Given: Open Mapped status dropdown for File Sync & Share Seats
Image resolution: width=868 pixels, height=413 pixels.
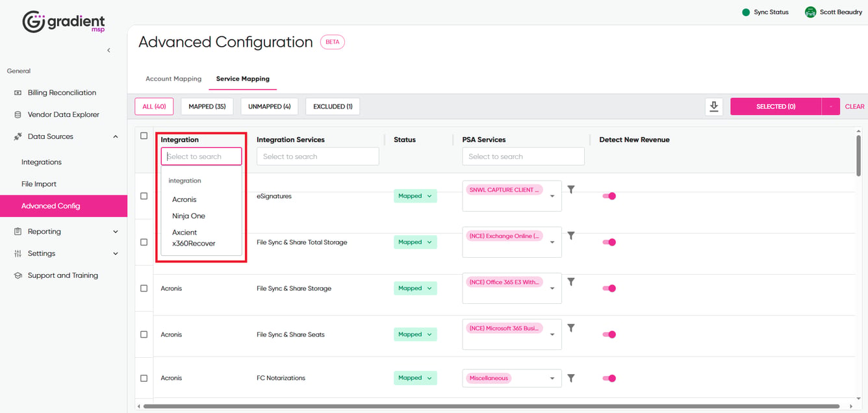Looking at the screenshot, I should point(415,334).
